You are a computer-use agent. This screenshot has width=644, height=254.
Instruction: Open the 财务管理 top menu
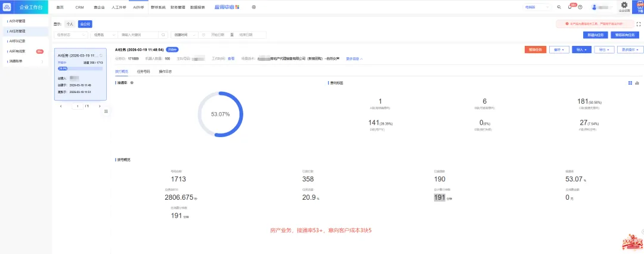coord(178,7)
